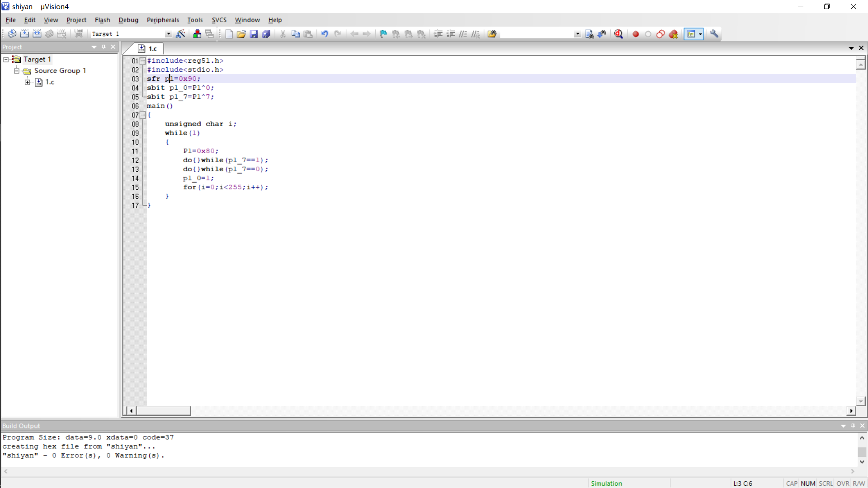Open Target Options wand icon
Viewport: 868px width, 488px height.
pyautogui.click(x=180, y=34)
